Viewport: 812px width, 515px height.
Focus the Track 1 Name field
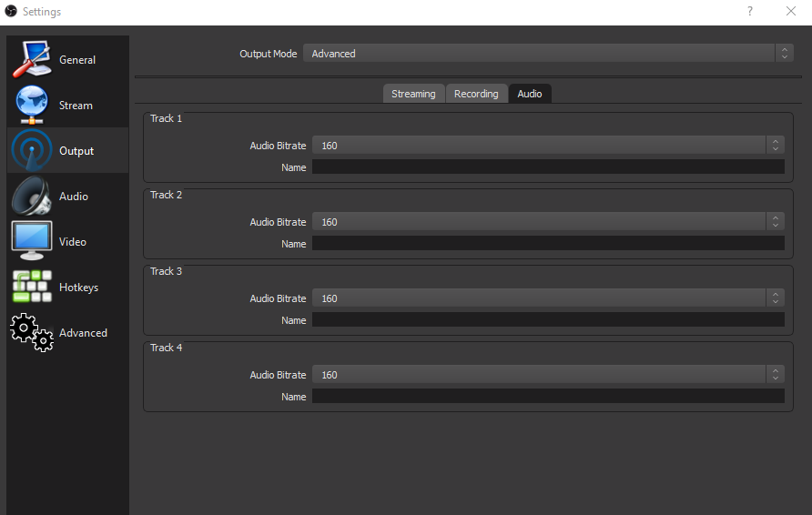(548, 167)
